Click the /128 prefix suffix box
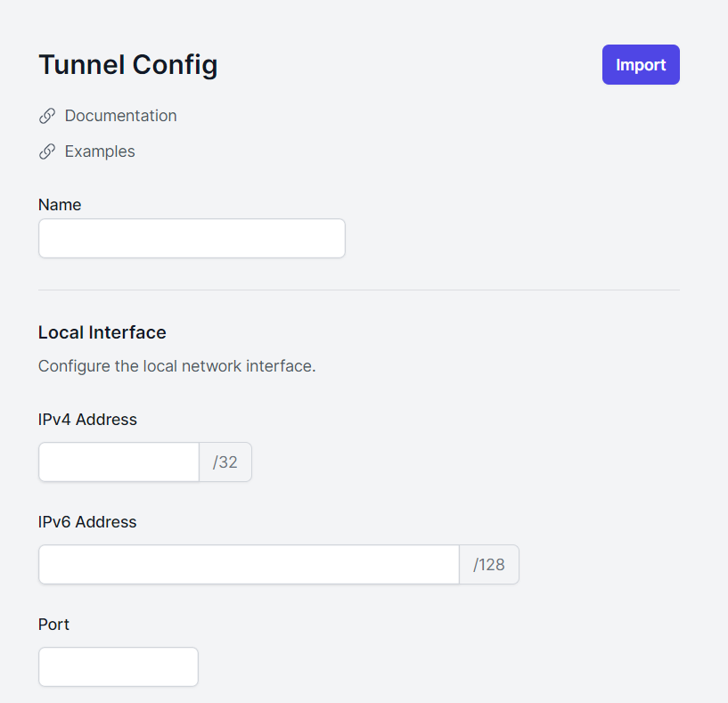This screenshot has height=703, width=728. 489,565
